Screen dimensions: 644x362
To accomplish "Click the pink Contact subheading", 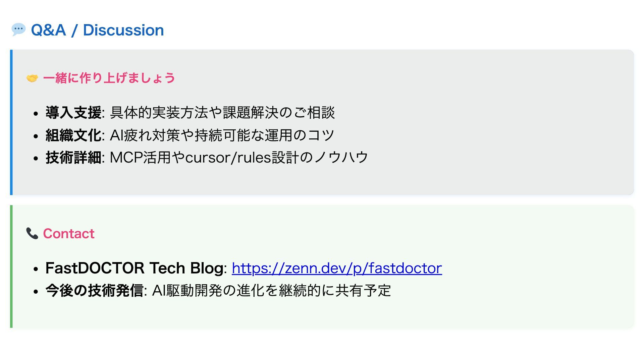I will 69,234.
